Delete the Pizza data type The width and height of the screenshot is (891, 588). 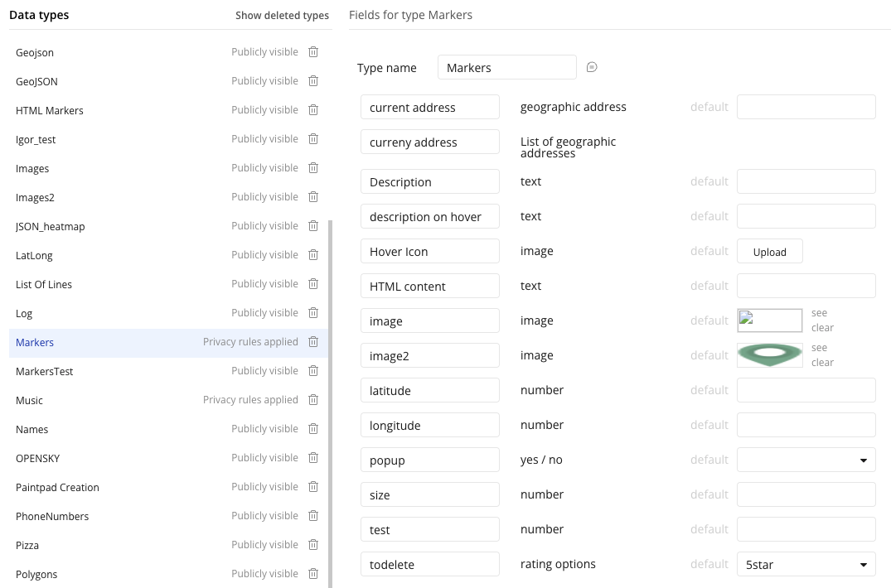pos(313,545)
